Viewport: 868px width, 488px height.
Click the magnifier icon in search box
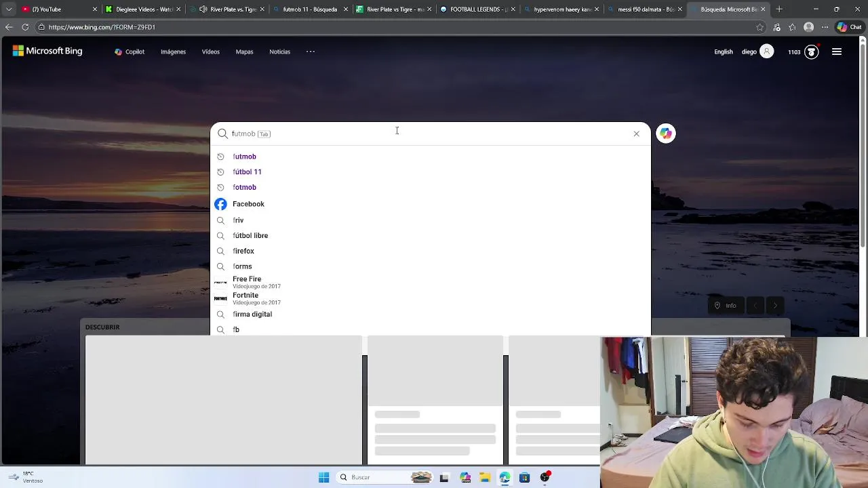222,134
